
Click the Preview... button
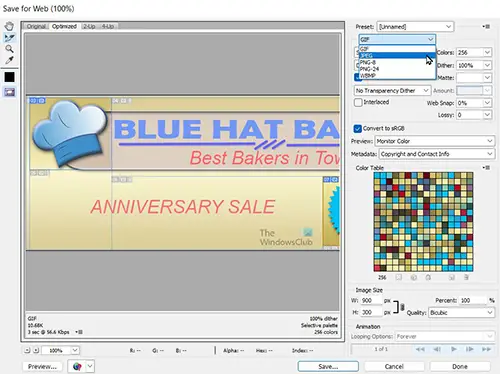click(x=42, y=366)
